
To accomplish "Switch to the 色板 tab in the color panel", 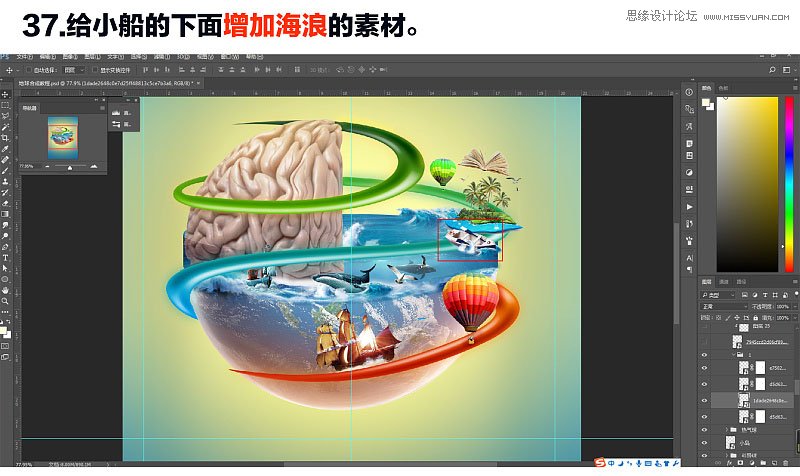I will (723, 88).
